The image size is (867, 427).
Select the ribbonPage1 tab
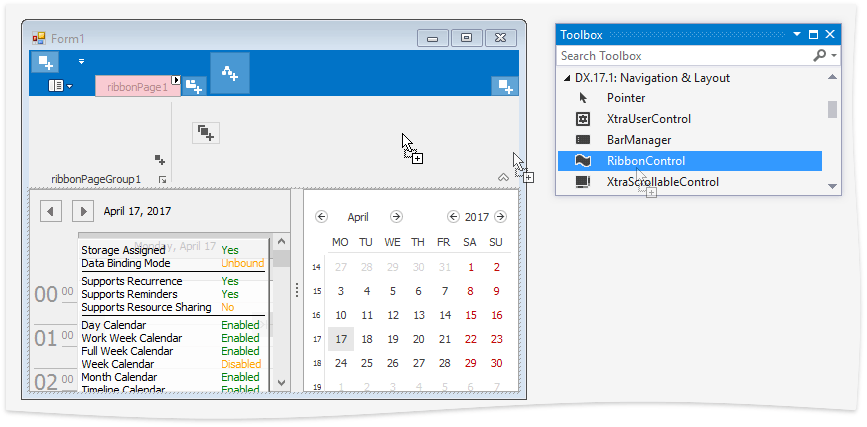137,87
